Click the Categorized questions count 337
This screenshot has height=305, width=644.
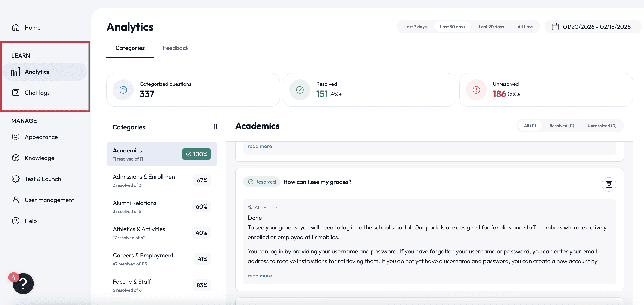[147, 94]
